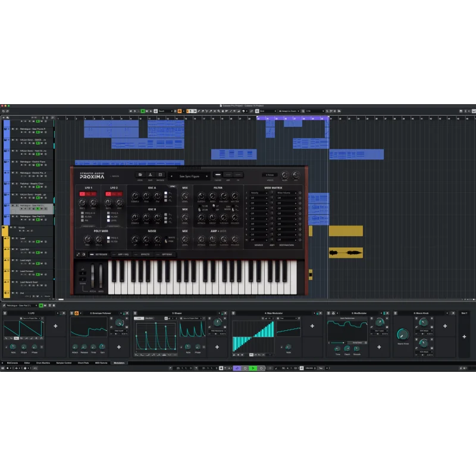Toggle LFO 1 FREQ A+B checkbox
This screenshot has height=476, width=476.
82,213
